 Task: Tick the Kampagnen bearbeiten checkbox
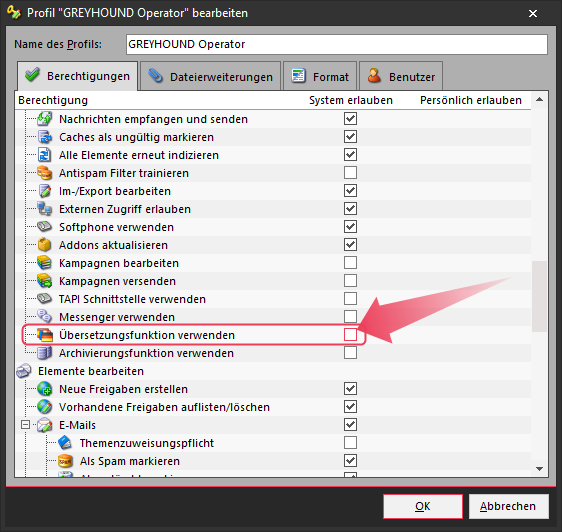coord(350,263)
